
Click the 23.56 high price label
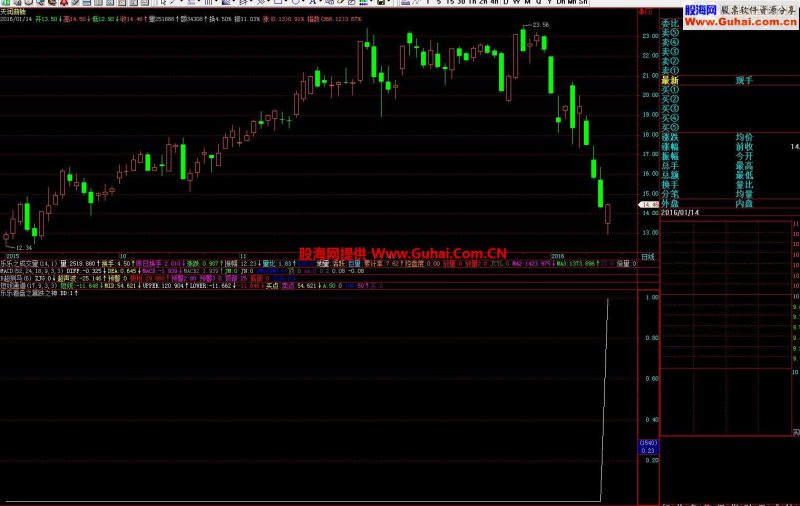click(540, 24)
